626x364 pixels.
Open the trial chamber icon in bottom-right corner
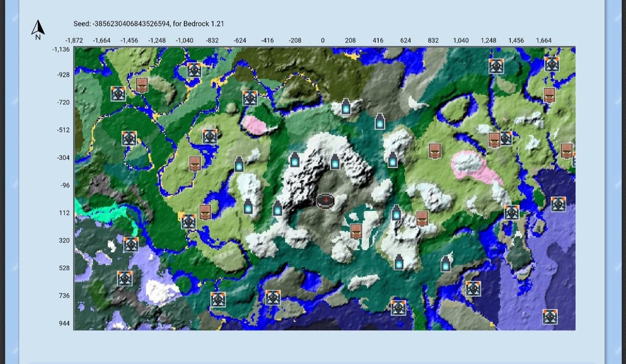[x=550, y=316]
